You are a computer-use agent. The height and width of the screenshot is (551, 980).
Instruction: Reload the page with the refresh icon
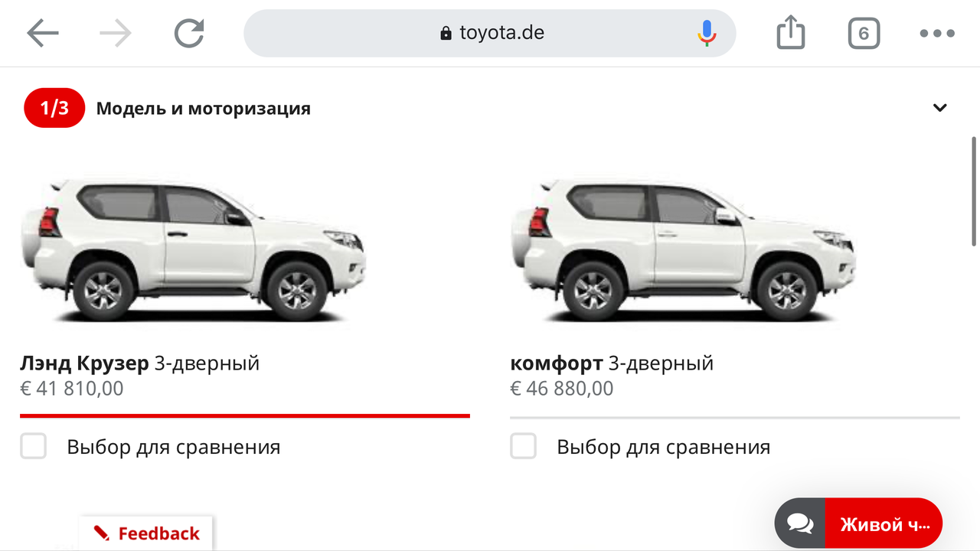click(x=189, y=34)
